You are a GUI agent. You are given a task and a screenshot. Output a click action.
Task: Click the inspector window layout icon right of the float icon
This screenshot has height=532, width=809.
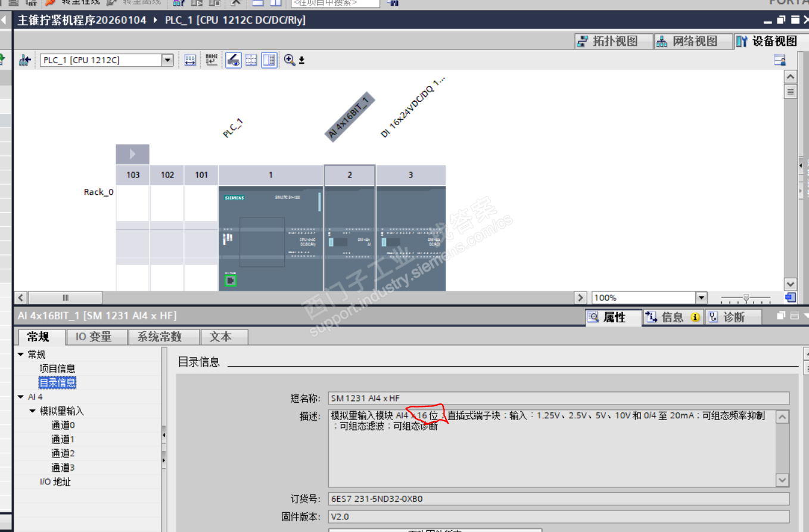pyautogui.click(x=794, y=316)
